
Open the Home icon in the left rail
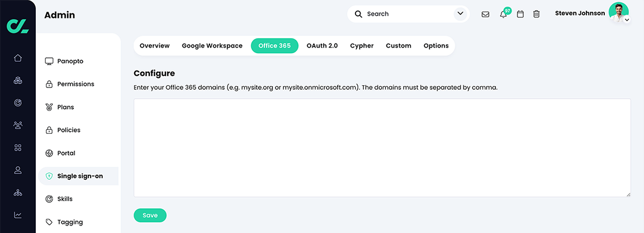(x=18, y=58)
